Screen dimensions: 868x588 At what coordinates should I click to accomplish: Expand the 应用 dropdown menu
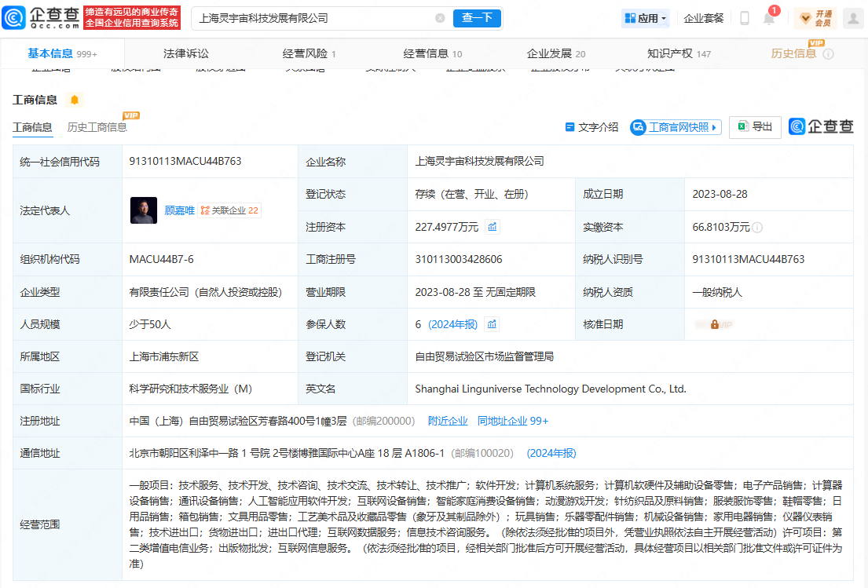(x=646, y=18)
